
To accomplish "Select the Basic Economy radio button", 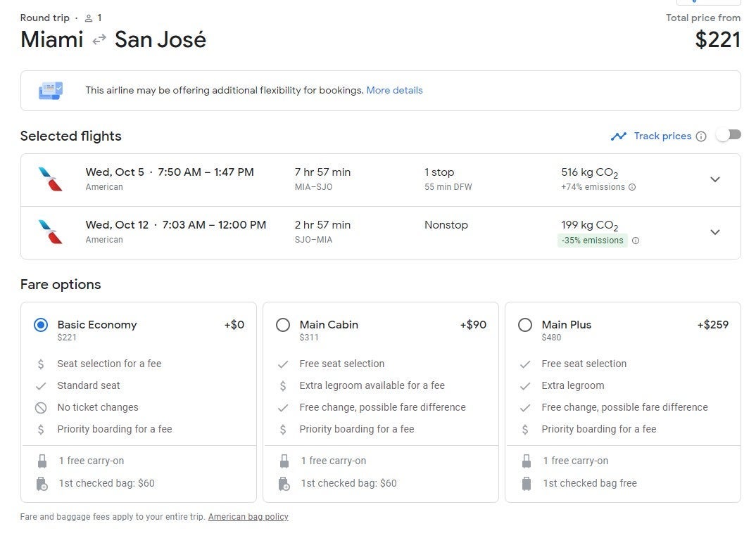I will (x=41, y=325).
